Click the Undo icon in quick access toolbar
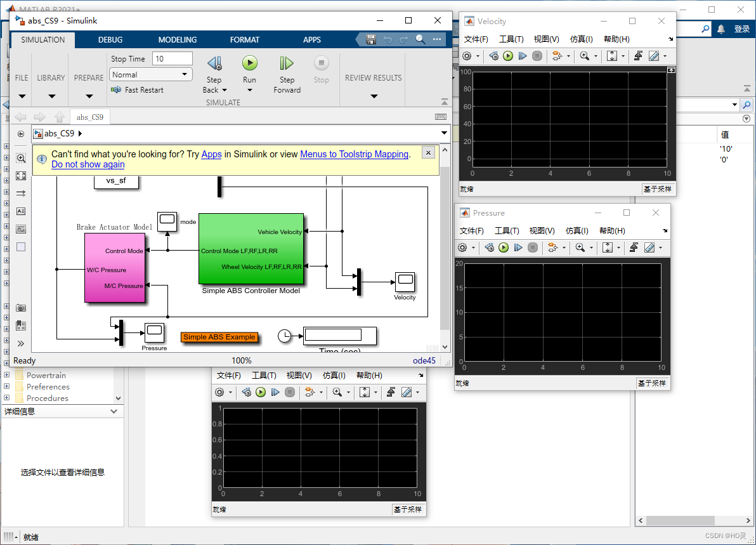The width and height of the screenshot is (756, 545). (387, 39)
